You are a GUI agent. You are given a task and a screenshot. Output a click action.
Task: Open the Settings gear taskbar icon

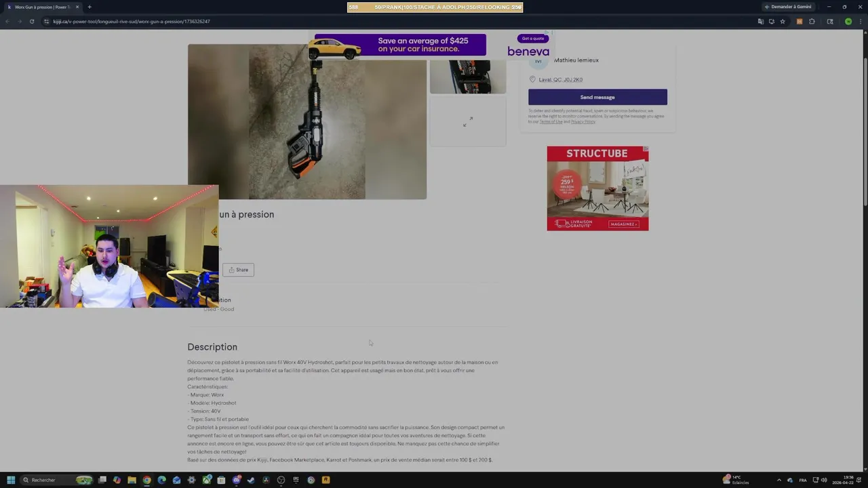point(191,480)
